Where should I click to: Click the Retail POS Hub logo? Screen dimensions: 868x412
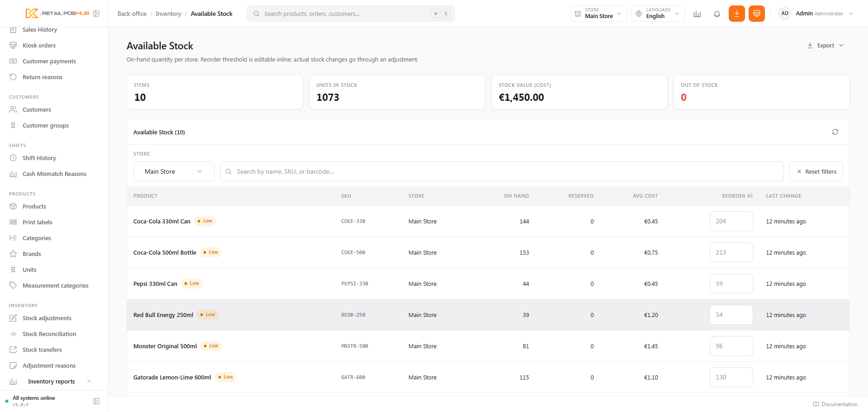(57, 14)
